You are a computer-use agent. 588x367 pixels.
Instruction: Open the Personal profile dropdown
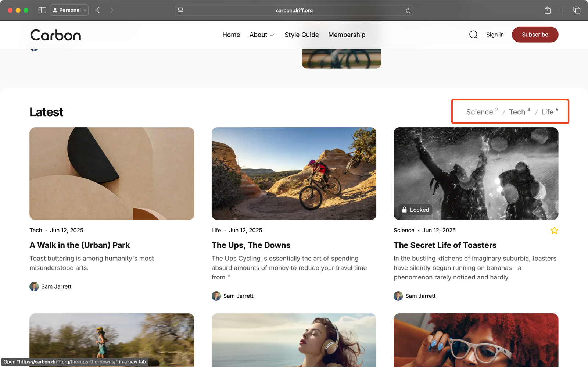pos(69,10)
